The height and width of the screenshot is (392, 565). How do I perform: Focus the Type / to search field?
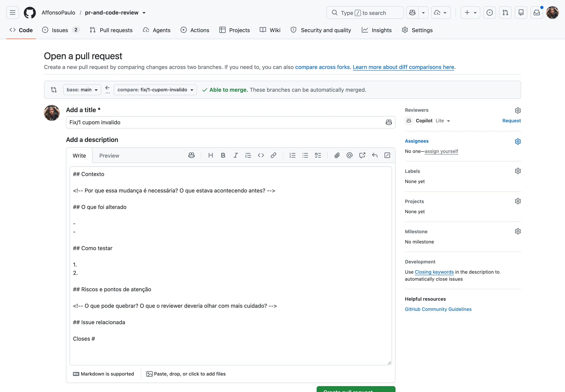click(x=365, y=13)
